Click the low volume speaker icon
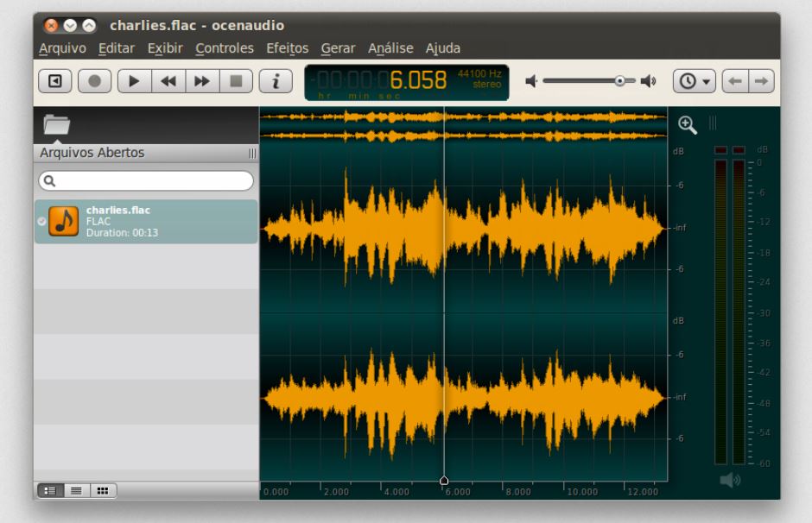 (530, 81)
